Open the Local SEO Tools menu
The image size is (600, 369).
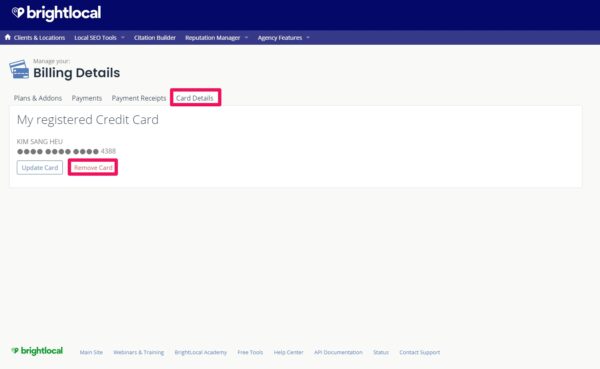95,38
